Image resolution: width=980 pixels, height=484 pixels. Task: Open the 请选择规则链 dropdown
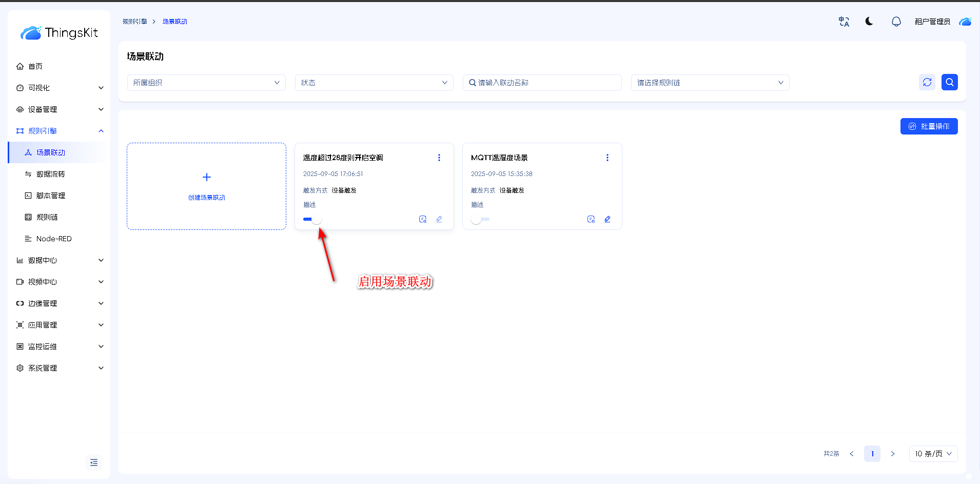(710, 83)
